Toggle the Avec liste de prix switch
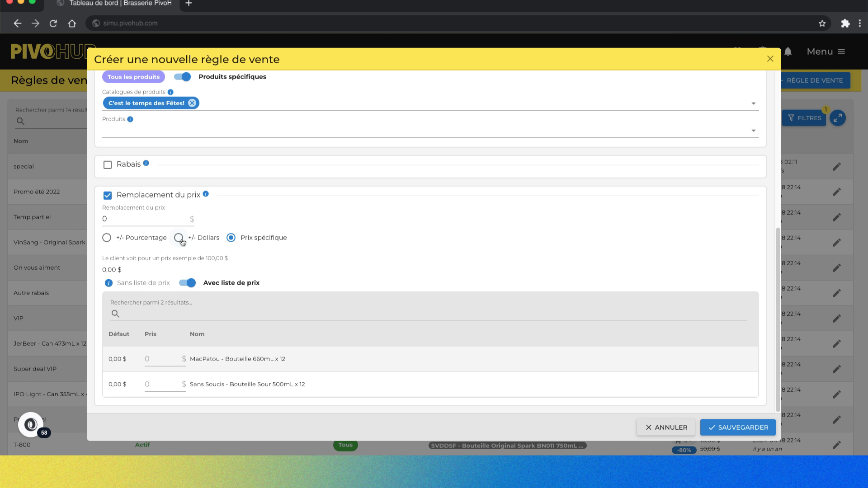 [x=187, y=283]
